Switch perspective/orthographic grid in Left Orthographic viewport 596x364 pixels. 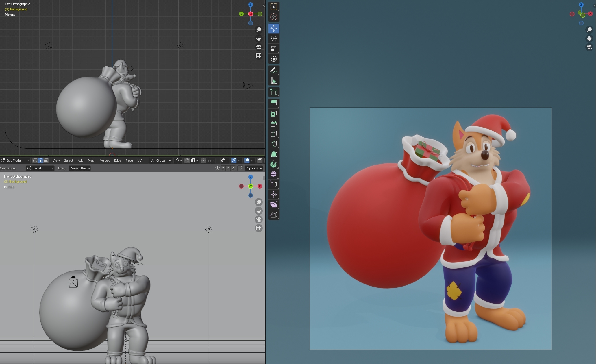[259, 56]
